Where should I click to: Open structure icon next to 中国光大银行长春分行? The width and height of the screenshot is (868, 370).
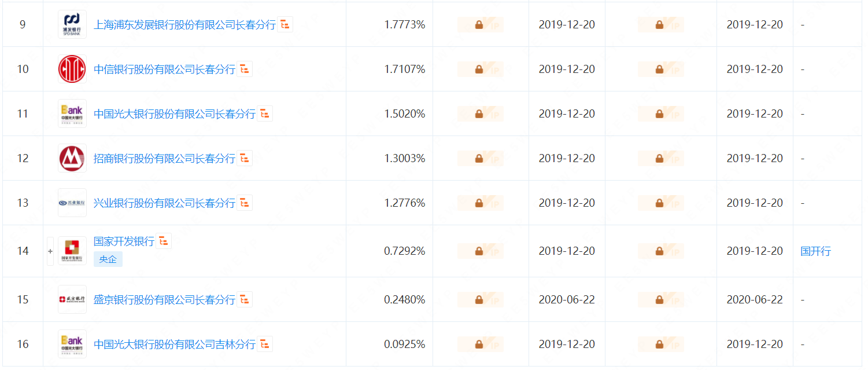[x=265, y=113]
